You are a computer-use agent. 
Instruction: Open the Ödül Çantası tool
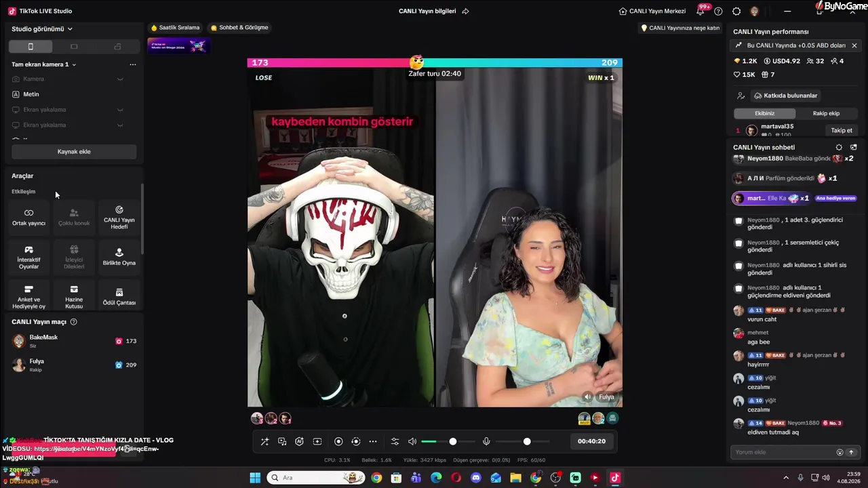119,296
